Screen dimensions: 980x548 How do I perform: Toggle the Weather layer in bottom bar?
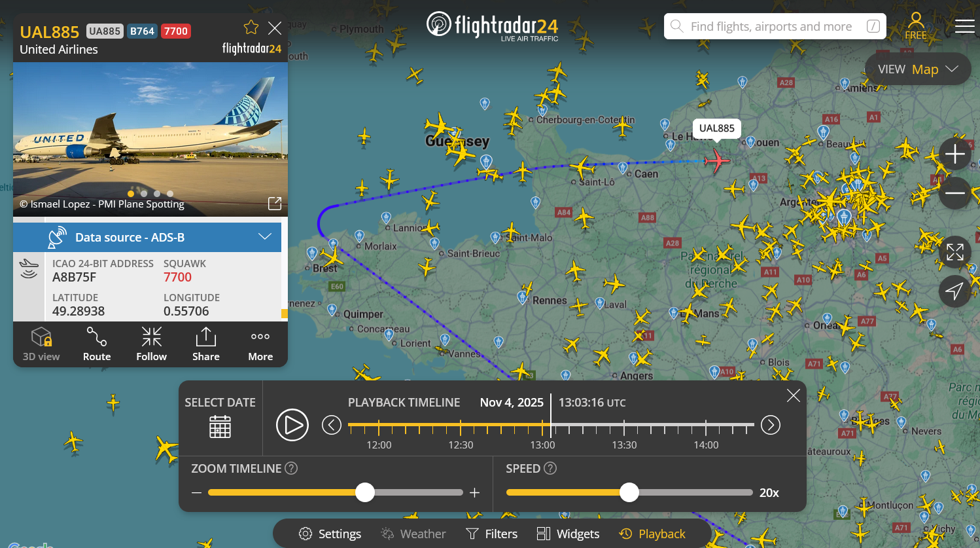[413, 534]
